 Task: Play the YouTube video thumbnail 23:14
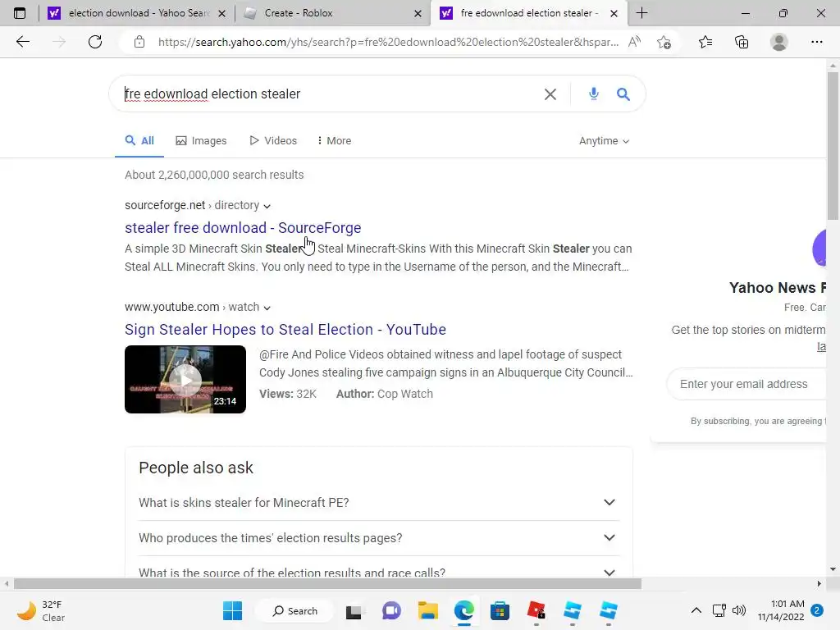tap(185, 379)
